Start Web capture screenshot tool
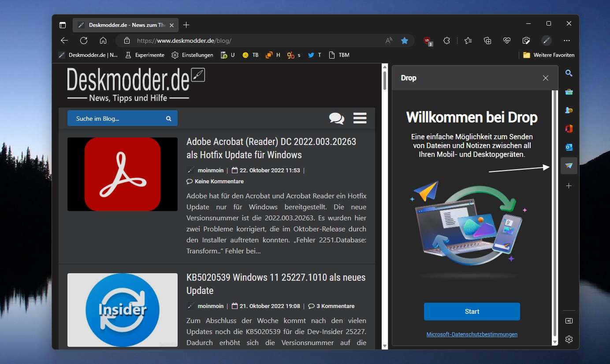Screen dimensions: 610x364 coord(526,41)
